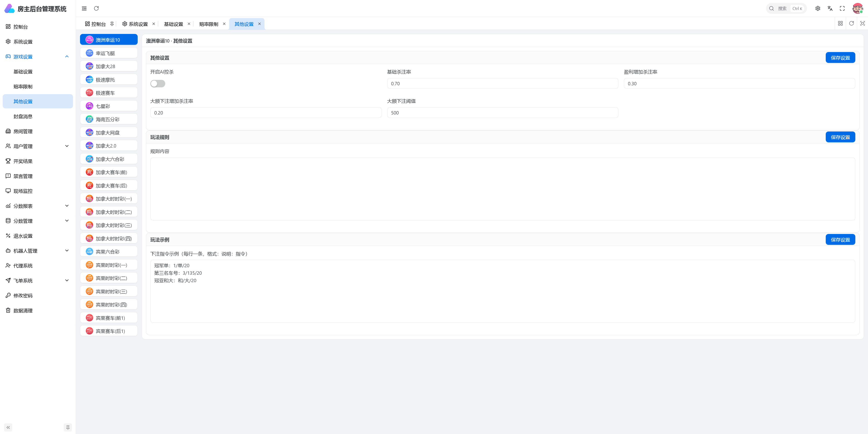The image size is (868, 434).
Task: Toggle the sidebar menu hamburger icon
Action: coord(84,8)
